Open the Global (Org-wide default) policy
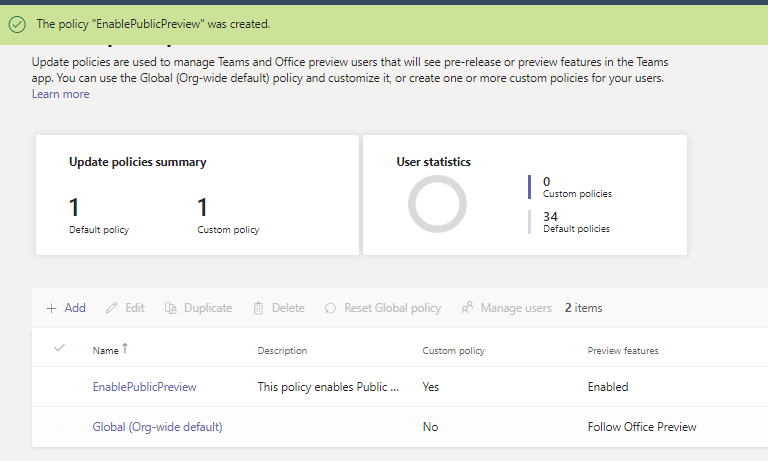Screen dimensions: 768x461 pos(157,427)
